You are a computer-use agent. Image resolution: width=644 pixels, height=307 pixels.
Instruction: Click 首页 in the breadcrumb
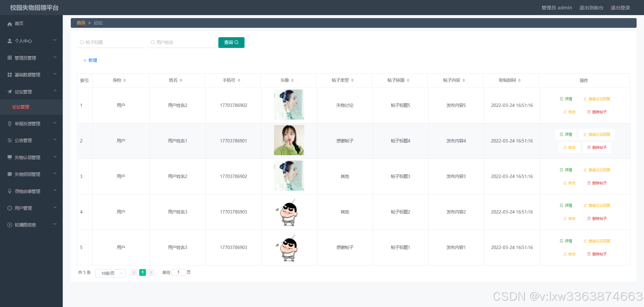pos(81,23)
